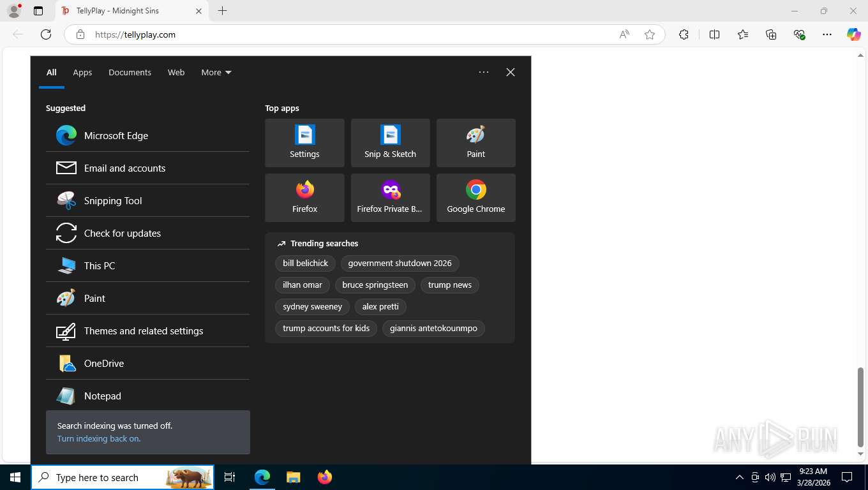Open Edge Extensions button
Image resolution: width=868 pixels, height=490 pixels.
tap(684, 34)
